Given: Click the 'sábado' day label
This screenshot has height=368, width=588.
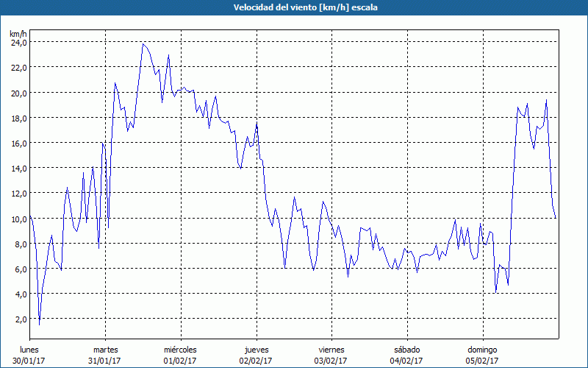Looking at the screenshot, I should pyautogui.click(x=407, y=350).
